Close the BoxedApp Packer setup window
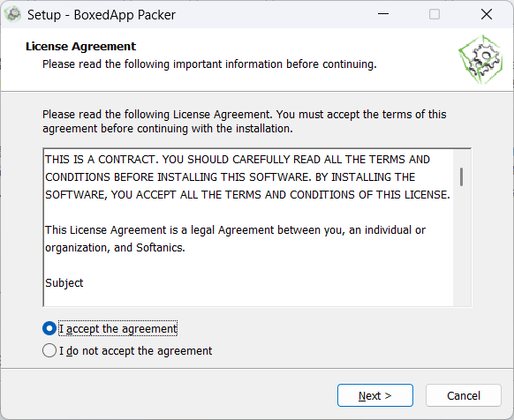 tap(487, 14)
